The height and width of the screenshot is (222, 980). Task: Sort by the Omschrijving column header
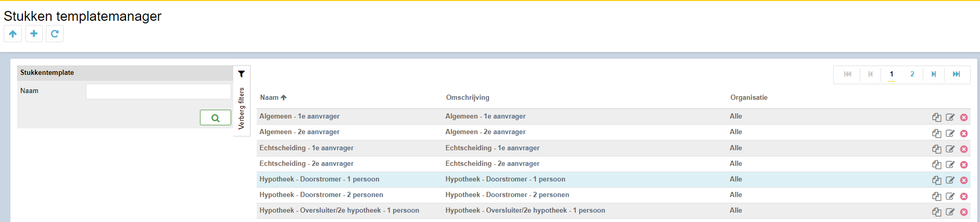point(468,97)
